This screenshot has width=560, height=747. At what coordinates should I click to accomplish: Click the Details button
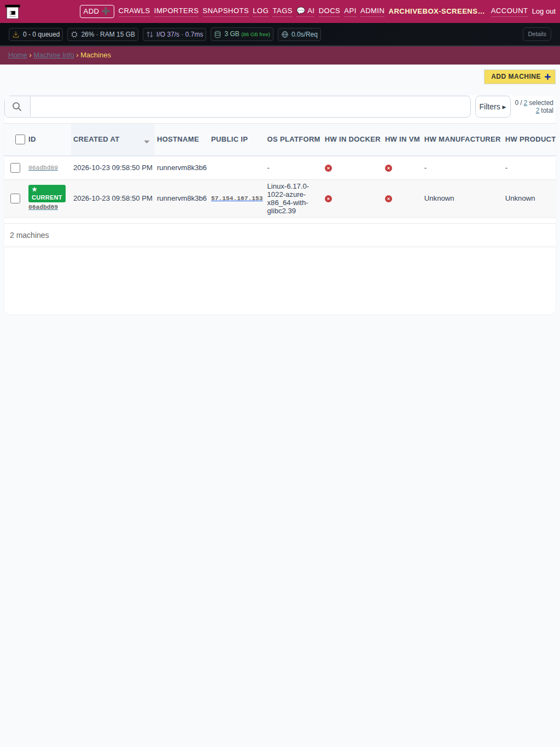[537, 34]
